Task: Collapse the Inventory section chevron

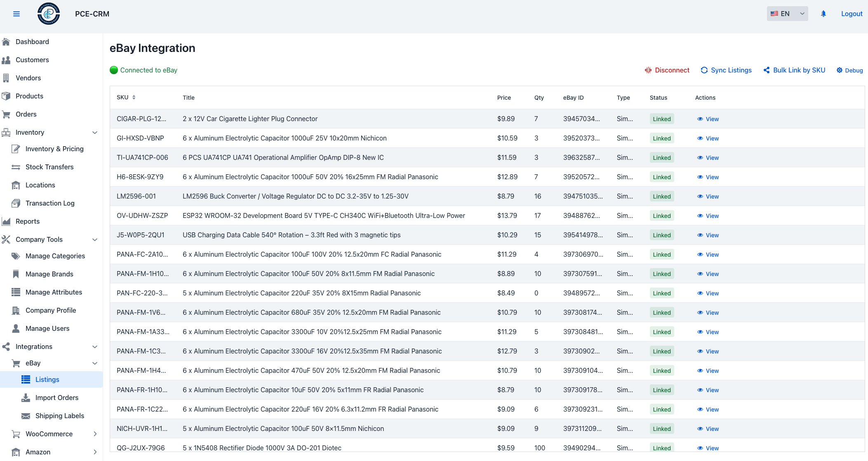Action: click(95, 133)
